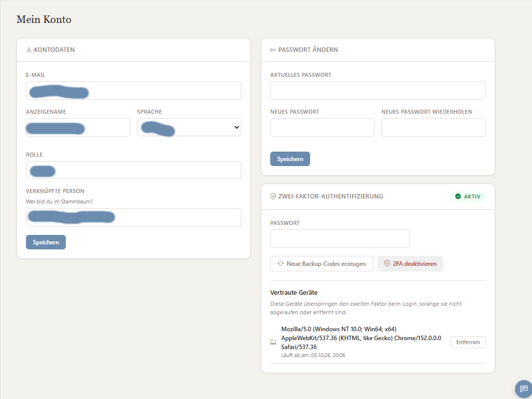Screen dimensions: 532x399
Task: Remove the trusted Chrome device with Entfernen
Action: (468, 342)
